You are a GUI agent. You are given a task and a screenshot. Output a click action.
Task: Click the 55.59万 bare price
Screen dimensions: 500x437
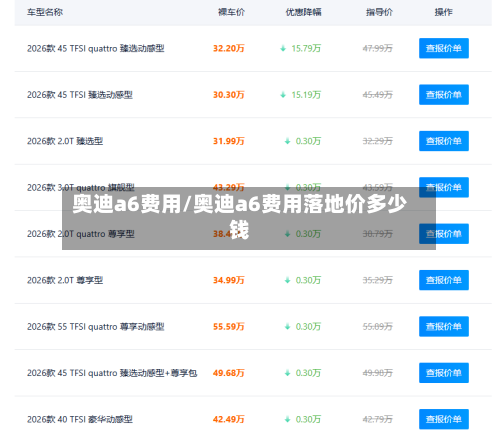pos(229,326)
